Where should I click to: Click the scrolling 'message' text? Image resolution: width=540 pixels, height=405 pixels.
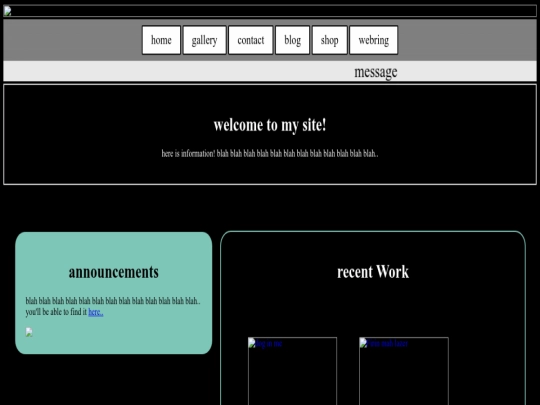click(x=376, y=72)
